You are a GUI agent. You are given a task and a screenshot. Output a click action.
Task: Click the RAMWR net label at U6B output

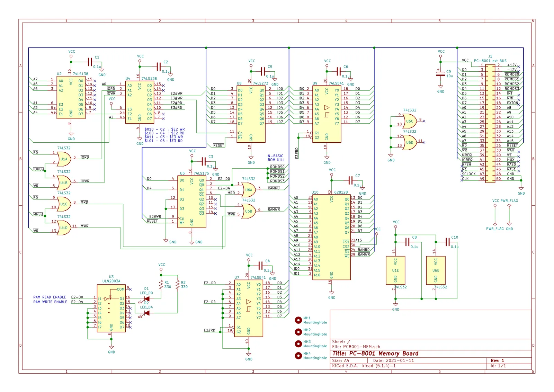click(x=274, y=209)
